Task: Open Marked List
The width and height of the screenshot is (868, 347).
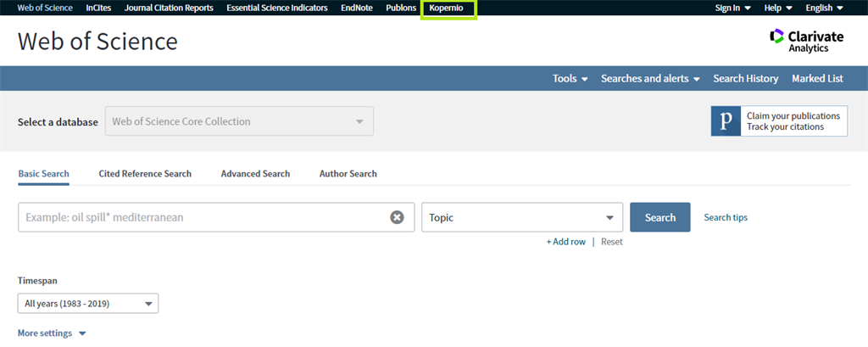Action: click(x=818, y=79)
